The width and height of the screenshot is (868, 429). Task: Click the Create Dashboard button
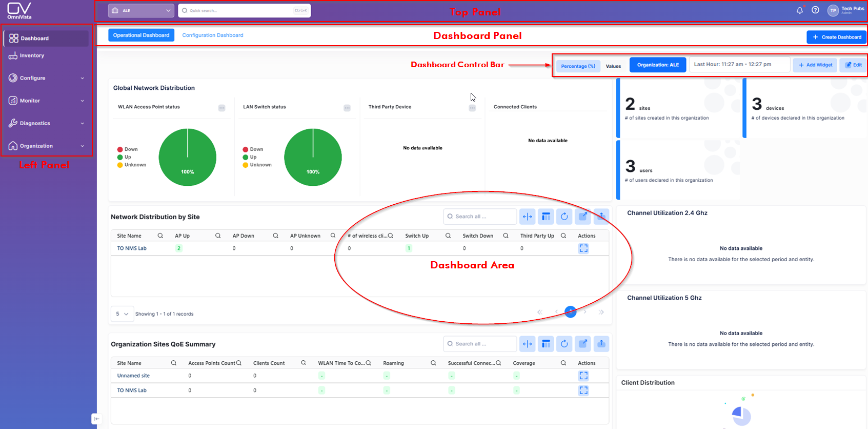(836, 37)
